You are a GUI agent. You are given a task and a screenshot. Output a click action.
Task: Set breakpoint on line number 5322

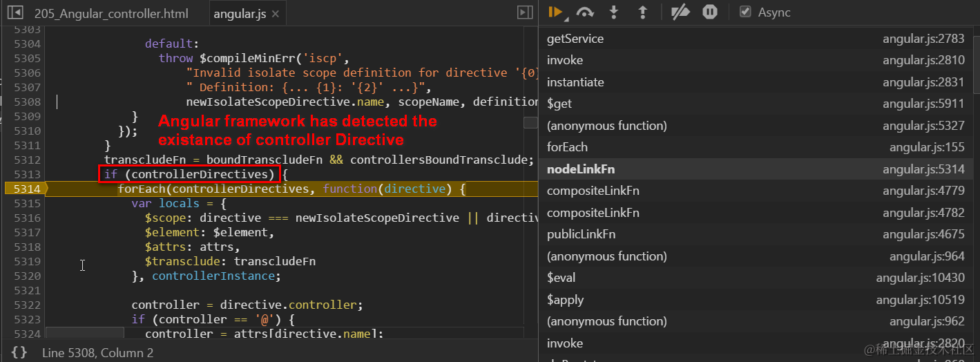[27, 305]
